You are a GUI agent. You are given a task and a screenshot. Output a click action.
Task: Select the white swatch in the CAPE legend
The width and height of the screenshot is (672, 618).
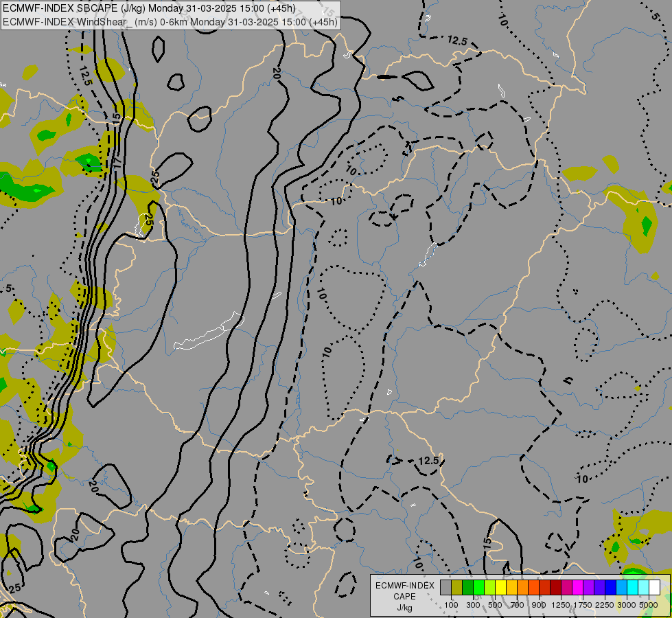[654, 587]
